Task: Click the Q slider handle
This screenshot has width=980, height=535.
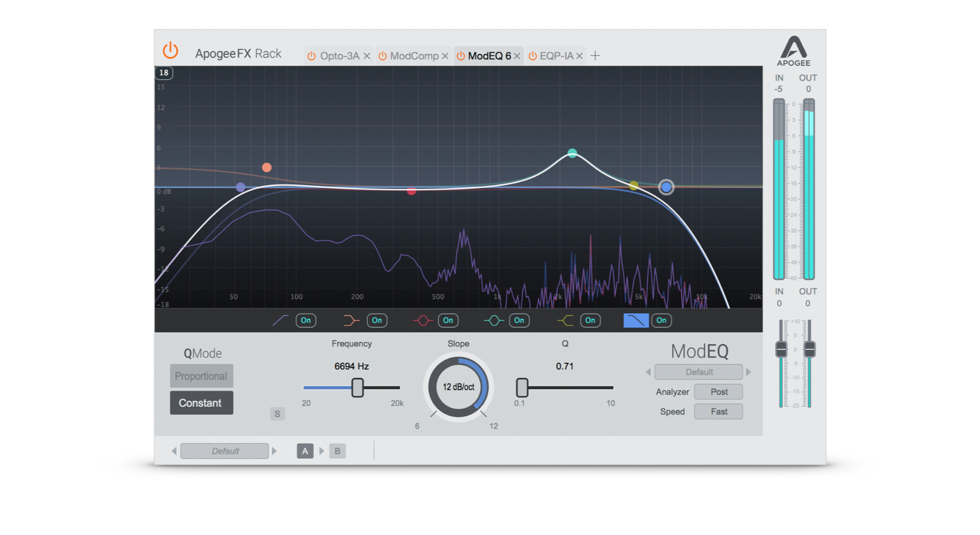Action: [x=522, y=387]
